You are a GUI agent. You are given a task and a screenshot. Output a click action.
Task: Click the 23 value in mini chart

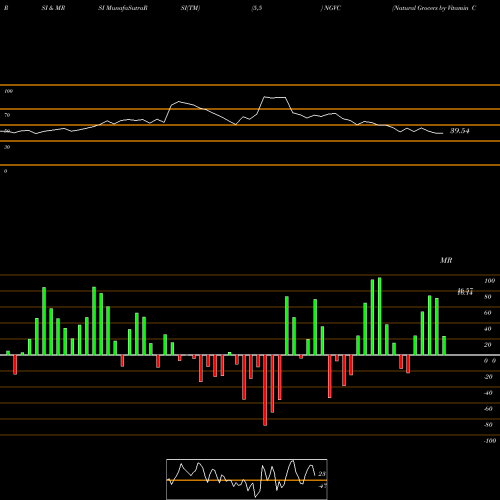[x=322, y=474]
